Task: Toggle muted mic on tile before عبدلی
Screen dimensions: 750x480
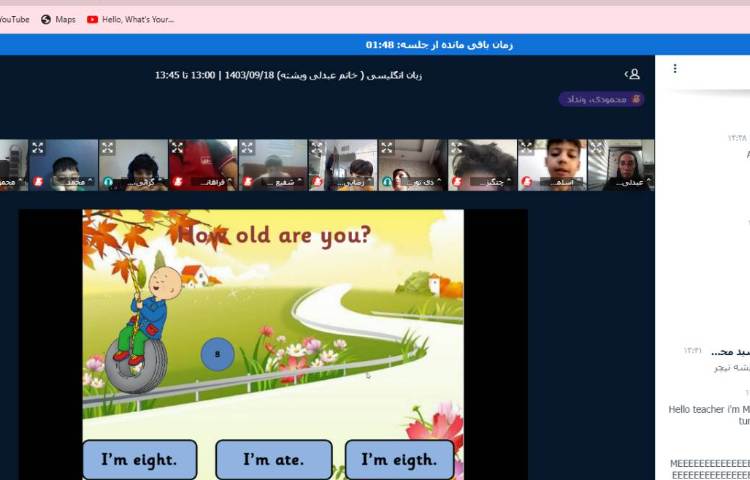Action: [527, 182]
